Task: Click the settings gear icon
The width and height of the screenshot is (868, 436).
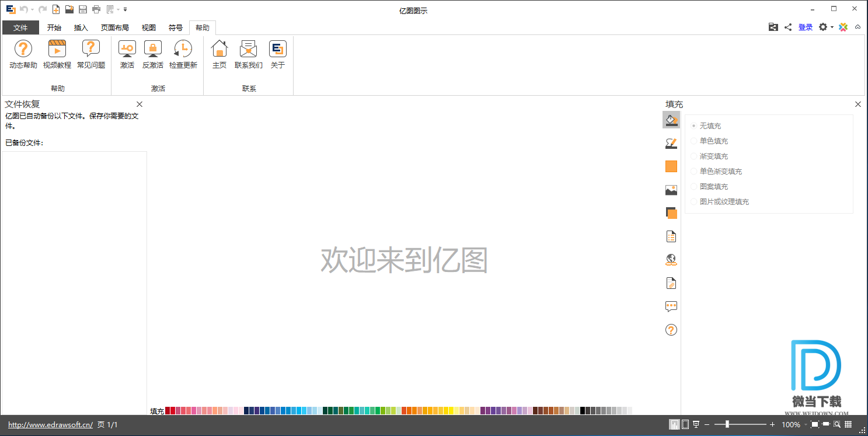Action: pyautogui.click(x=823, y=27)
